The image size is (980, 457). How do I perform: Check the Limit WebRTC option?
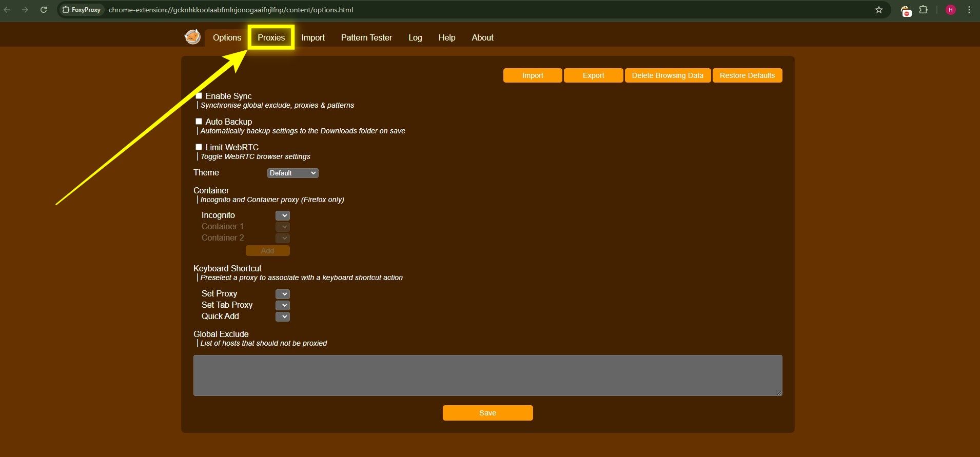199,147
